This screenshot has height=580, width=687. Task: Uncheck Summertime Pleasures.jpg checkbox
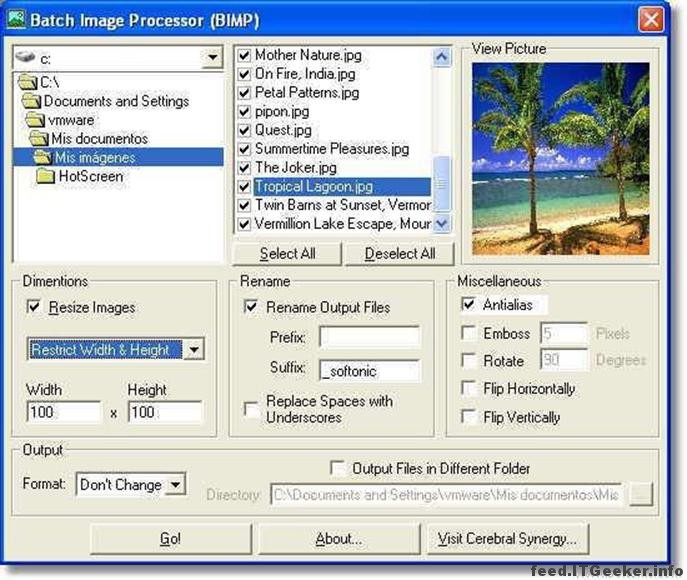[244, 149]
